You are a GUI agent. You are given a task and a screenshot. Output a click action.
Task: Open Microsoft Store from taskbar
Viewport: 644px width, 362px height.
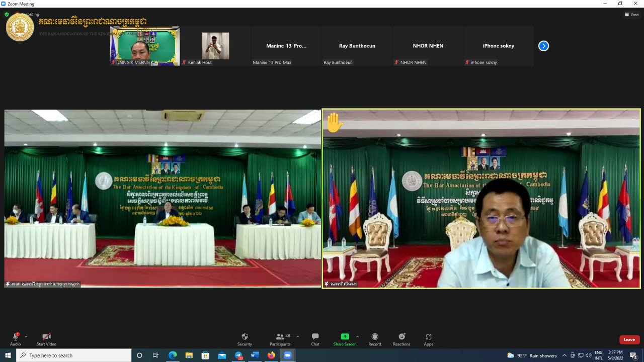205,355
